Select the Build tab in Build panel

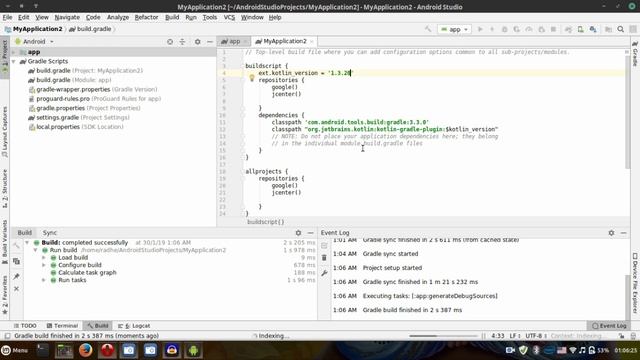[x=24, y=233]
